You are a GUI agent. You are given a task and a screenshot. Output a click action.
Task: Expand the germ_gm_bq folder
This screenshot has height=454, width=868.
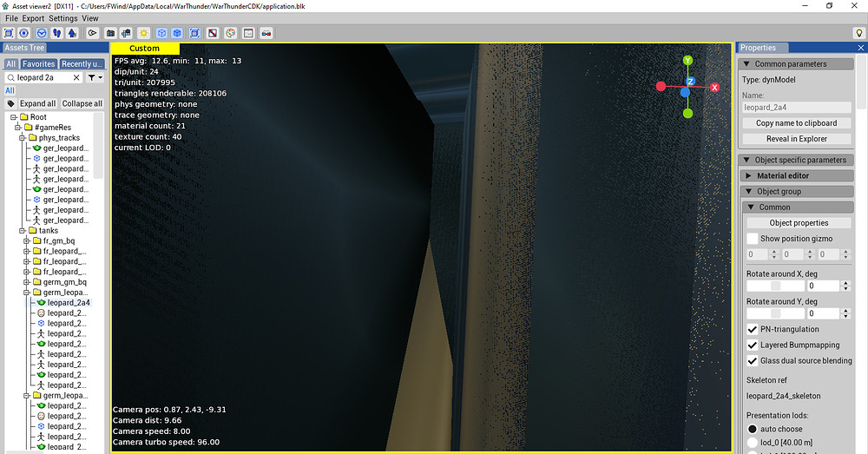point(27,282)
